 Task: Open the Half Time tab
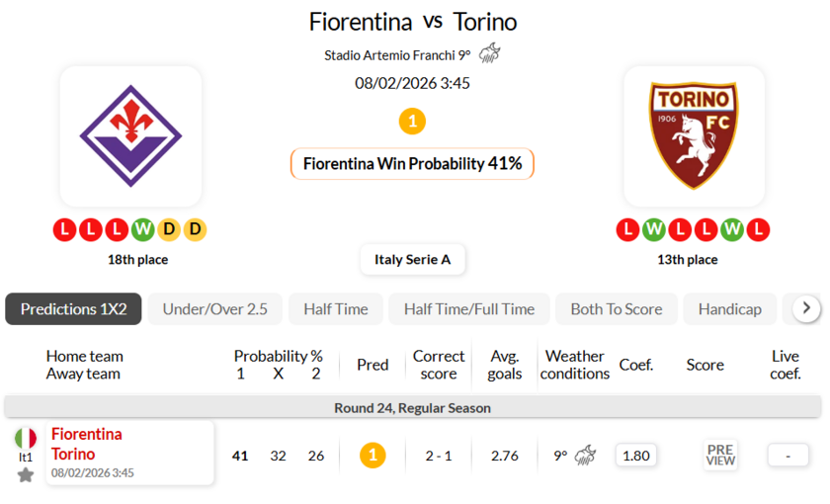(x=335, y=309)
